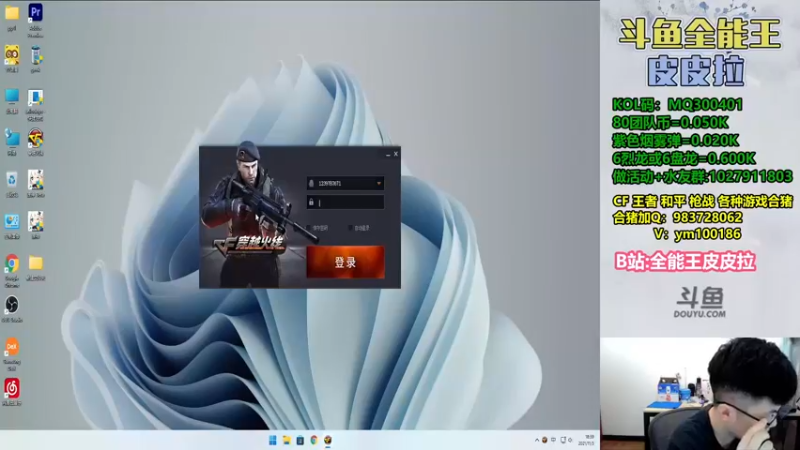Select the CrossFire launcher taskbar icon
800x450 pixels.
pyautogui.click(x=328, y=440)
